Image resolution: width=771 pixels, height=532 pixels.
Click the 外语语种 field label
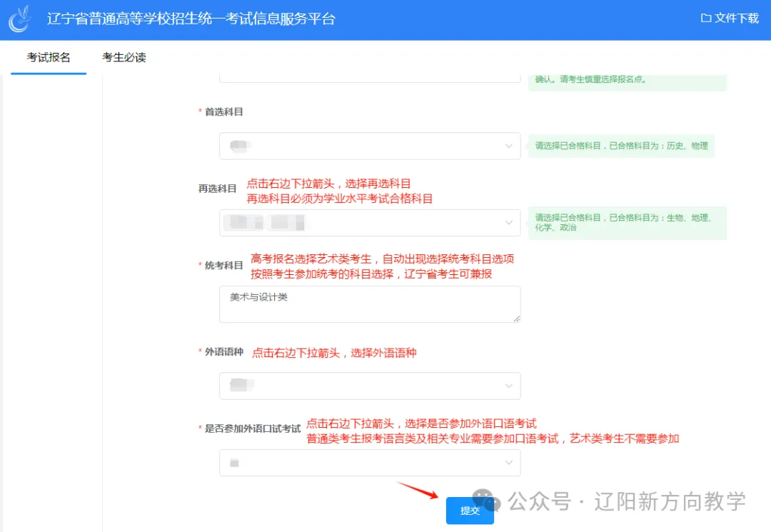223,352
